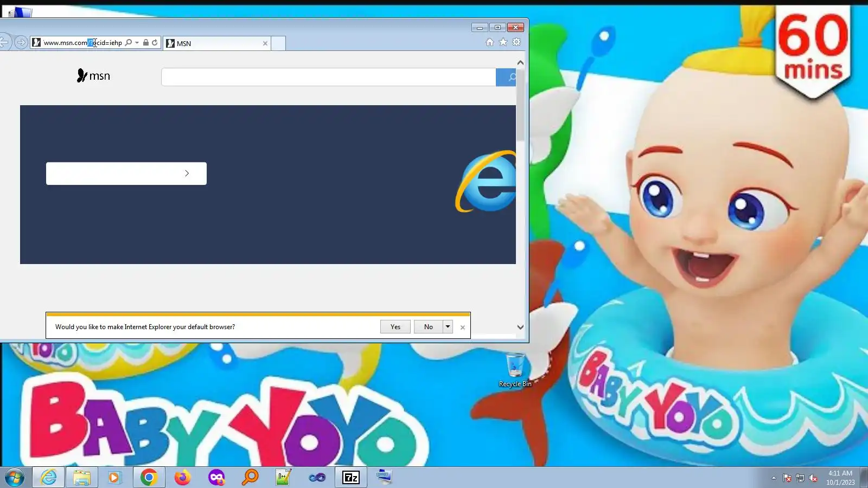Launch Firefox from the taskbar
The width and height of the screenshot is (868, 488).
click(x=182, y=478)
